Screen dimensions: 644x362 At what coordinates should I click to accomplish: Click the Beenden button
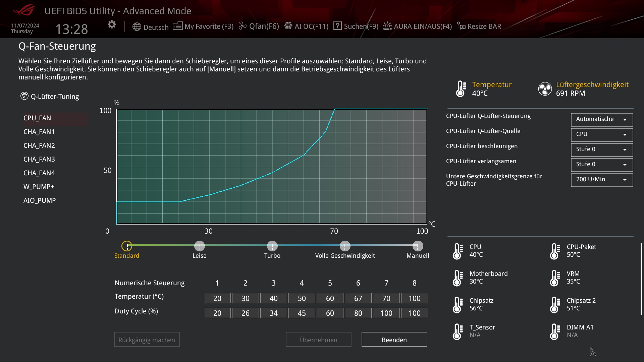coord(394,340)
